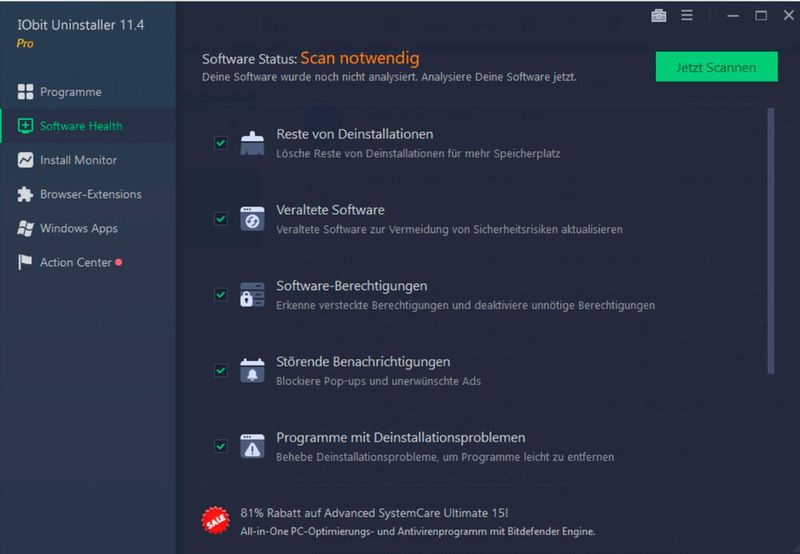
Task: Click the Störende Benachrichtigungen bell icon
Action: point(253,370)
